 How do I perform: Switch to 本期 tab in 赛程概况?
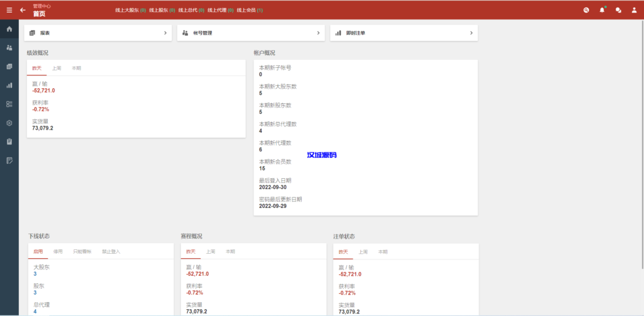[230, 252]
